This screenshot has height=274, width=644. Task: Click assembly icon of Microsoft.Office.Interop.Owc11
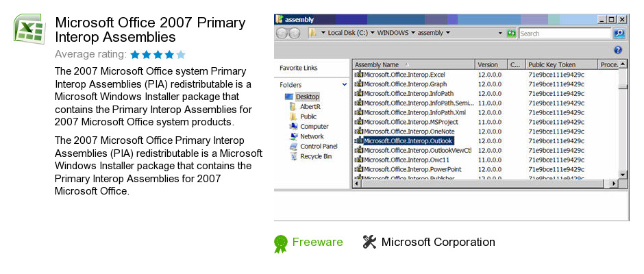[x=358, y=160]
